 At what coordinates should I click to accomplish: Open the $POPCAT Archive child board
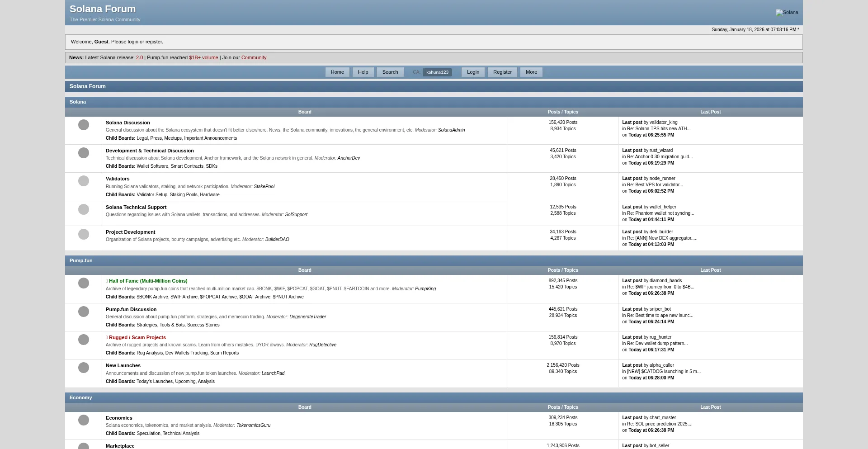point(218,297)
